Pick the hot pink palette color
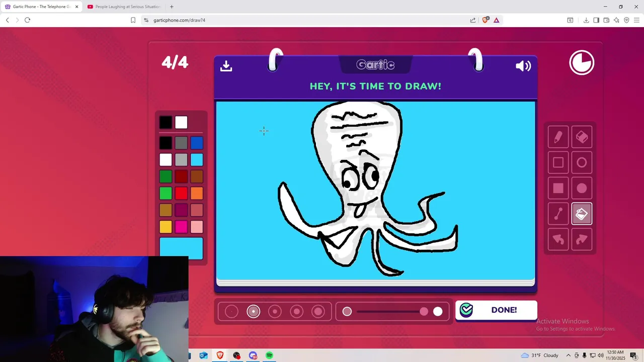 pyautogui.click(x=181, y=227)
